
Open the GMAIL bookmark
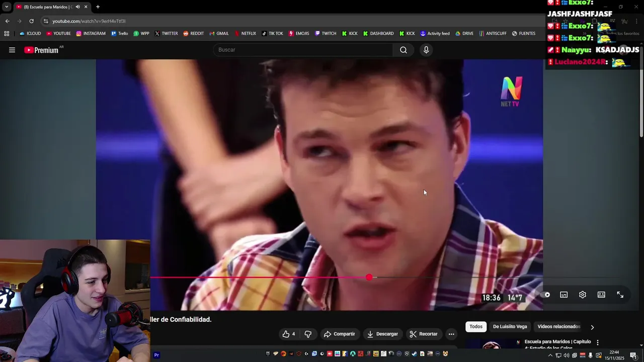[x=219, y=34]
